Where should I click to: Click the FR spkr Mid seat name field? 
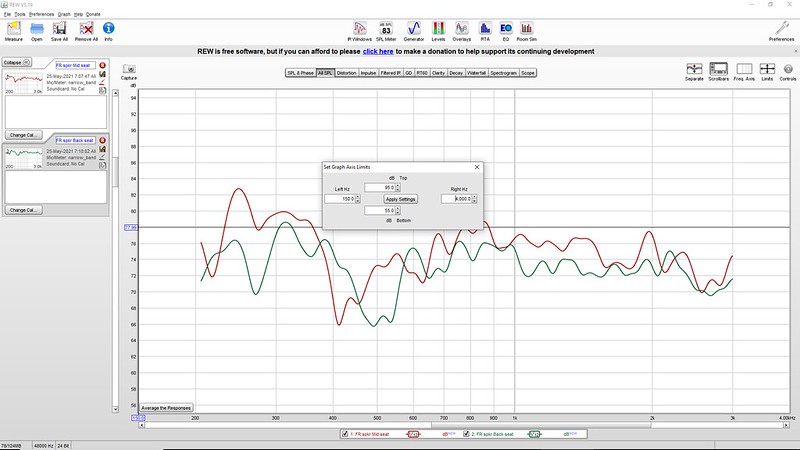76,65
